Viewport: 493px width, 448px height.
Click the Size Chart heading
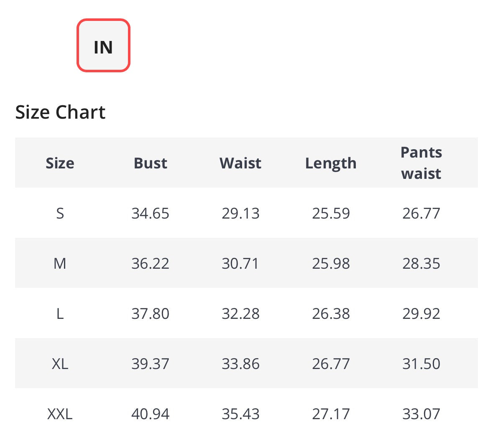tap(60, 112)
